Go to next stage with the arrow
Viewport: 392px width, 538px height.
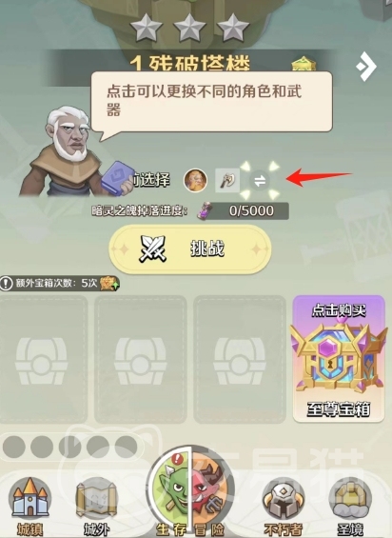(366, 67)
